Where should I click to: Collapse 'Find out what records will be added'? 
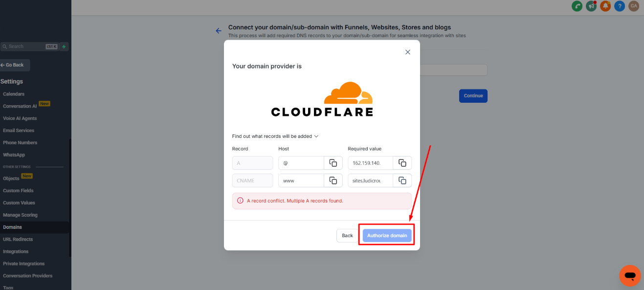point(275,136)
